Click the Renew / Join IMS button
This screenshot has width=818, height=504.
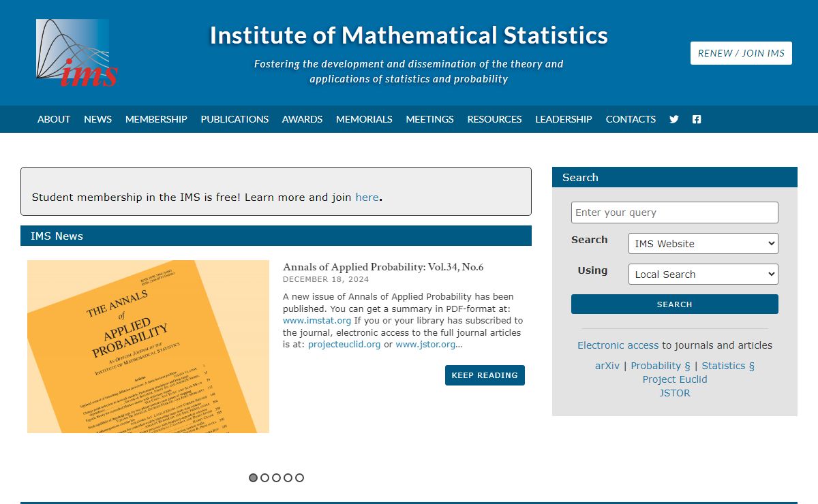(741, 53)
